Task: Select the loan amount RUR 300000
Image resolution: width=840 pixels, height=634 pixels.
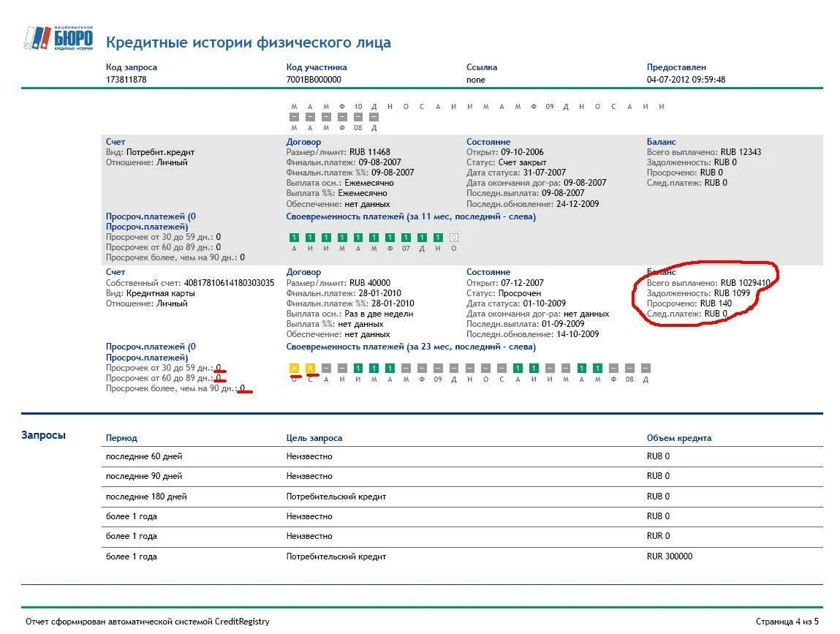Action: coord(669,556)
